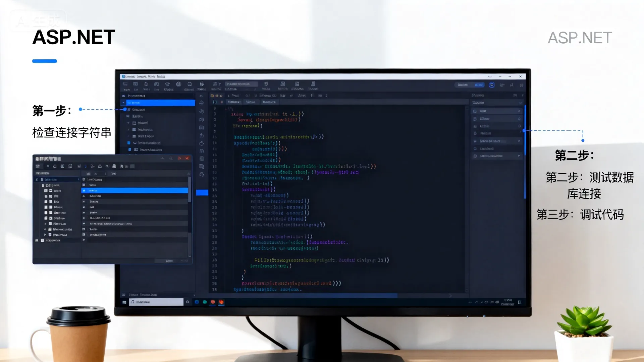Open the Windows Start menu on the taskbar

(124, 302)
